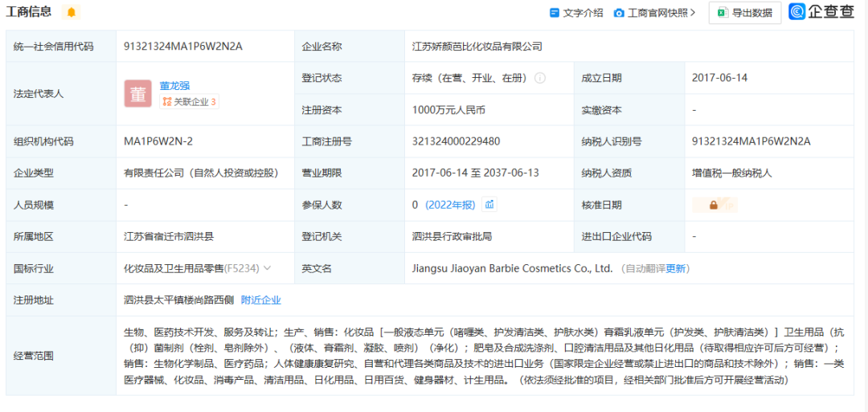The height and width of the screenshot is (412, 868).
Task: Click the info icon next to 存续 status
Action: (x=540, y=78)
